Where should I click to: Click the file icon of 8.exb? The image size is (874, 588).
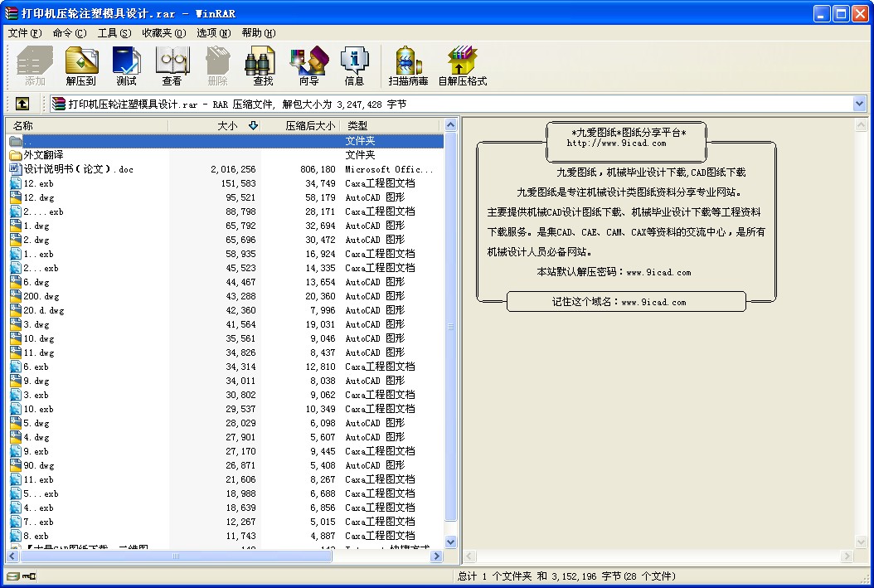(16, 536)
